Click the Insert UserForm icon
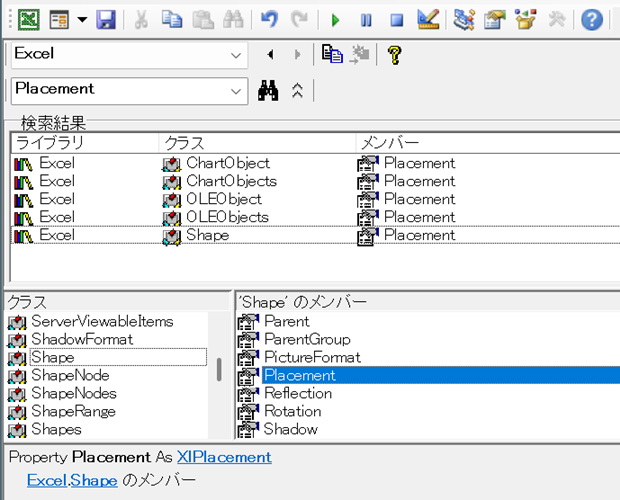The height and width of the screenshot is (500, 620). click(x=59, y=19)
